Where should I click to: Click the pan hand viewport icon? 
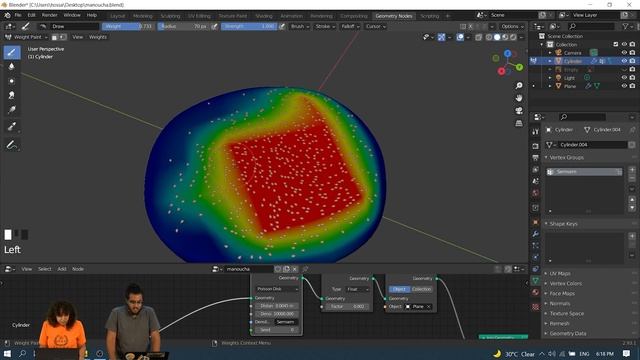(x=519, y=98)
